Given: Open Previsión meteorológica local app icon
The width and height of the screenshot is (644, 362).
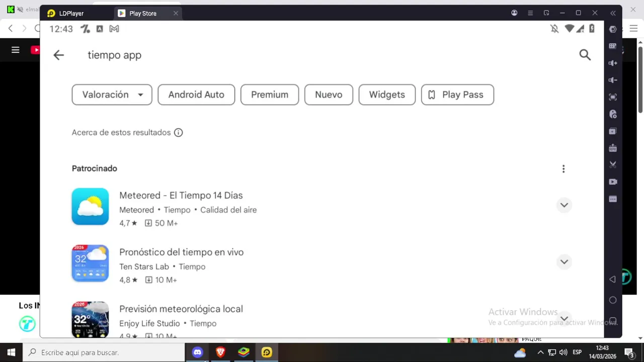Looking at the screenshot, I should [x=90, y=319].
